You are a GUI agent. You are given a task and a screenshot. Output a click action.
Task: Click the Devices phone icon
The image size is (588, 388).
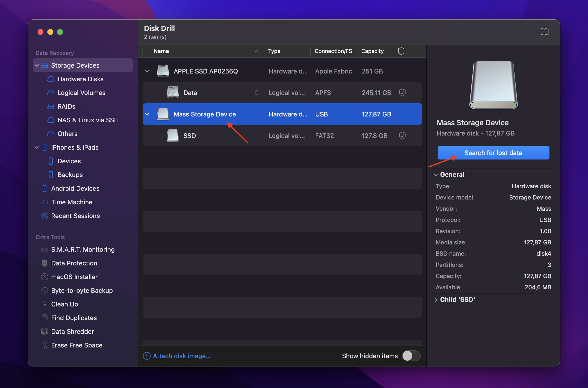click(51, 161)
